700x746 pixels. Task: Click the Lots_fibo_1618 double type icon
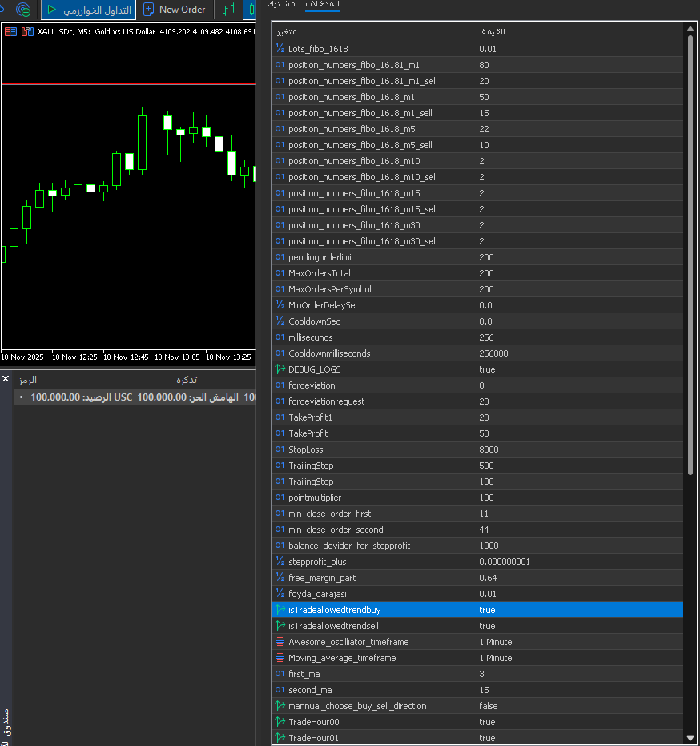(x=280, y=49)
